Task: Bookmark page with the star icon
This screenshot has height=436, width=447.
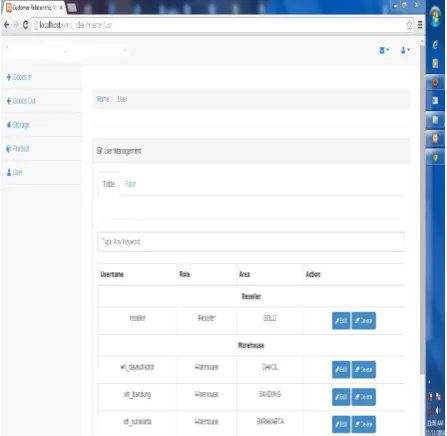Action: click(409, 25)
